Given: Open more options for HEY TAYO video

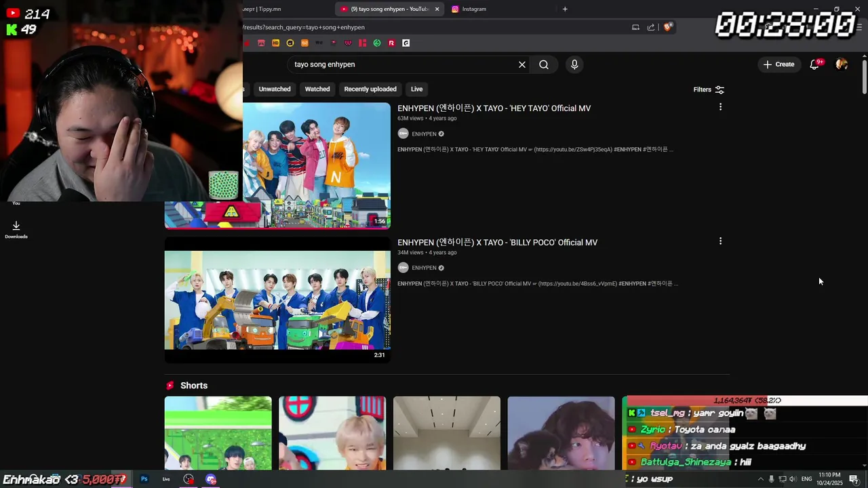Looking at the screenshot, I should pos(720,107).
